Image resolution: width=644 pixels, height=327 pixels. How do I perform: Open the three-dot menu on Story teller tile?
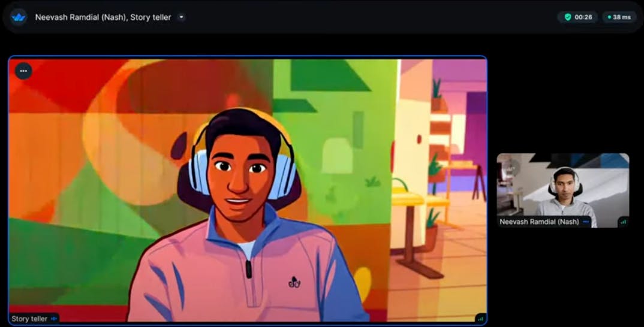(x=23, y=71)
